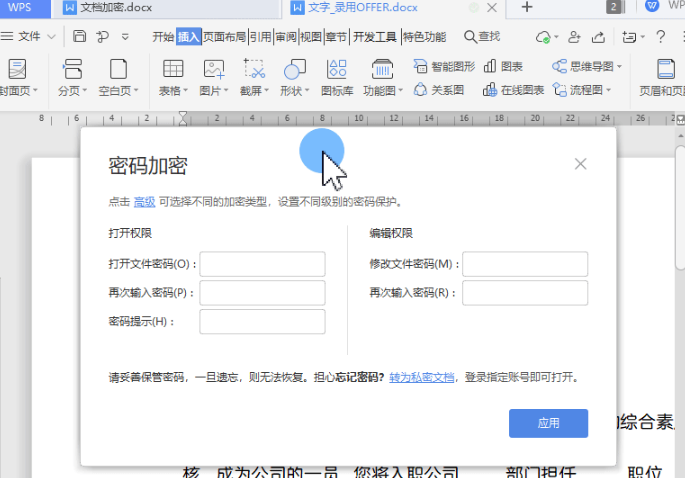Viewport: 685px width, 478px height.
Task: Click the 应用 apply button
Action: (x=548, y=423)
